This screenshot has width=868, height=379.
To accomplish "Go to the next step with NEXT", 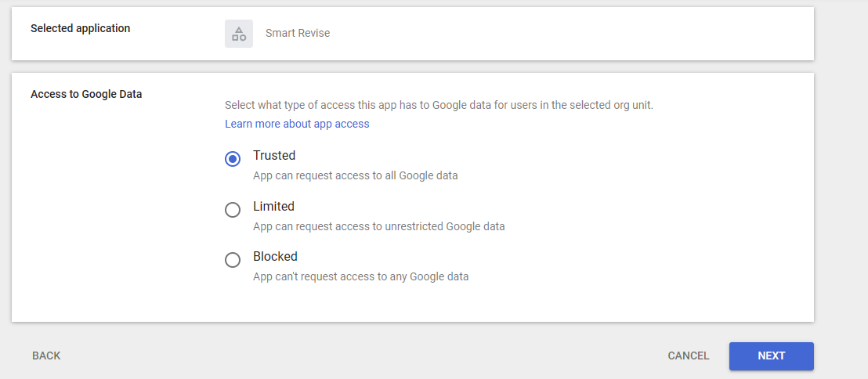I will tap(771, 356).
